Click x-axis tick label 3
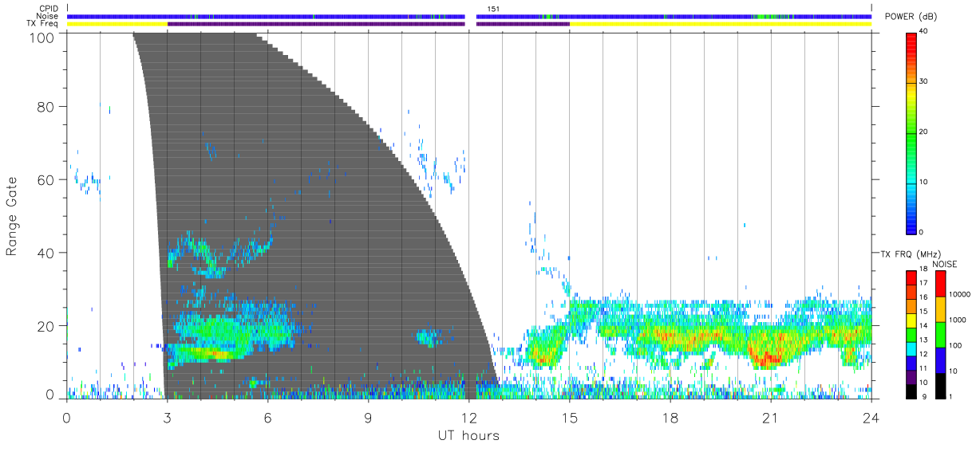This screenshot has width=980, height=452. (x=167, y=418)
